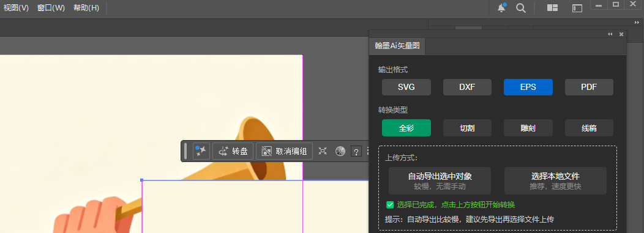Choose PDF output format
This screenshot has height=233, width=644.
click(x=589, y=87)
